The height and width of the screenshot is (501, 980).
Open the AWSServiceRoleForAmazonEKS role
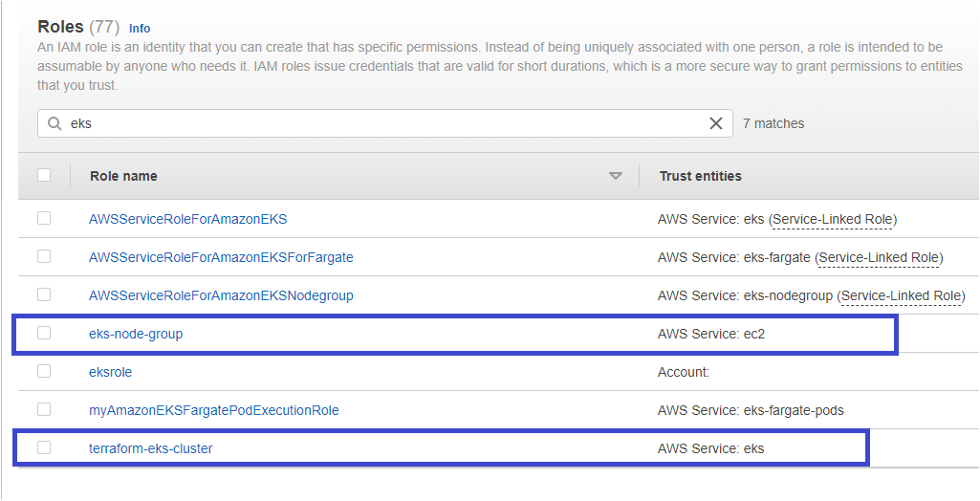(188, 219)
